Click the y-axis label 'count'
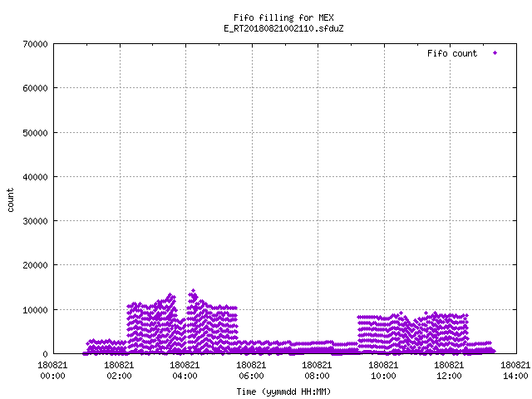 click(11, 200)
